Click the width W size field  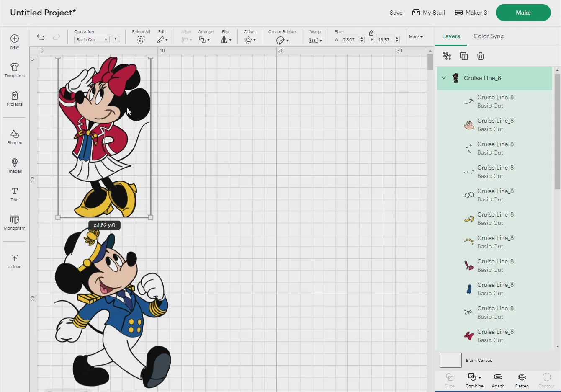click(x=350, y=40)
